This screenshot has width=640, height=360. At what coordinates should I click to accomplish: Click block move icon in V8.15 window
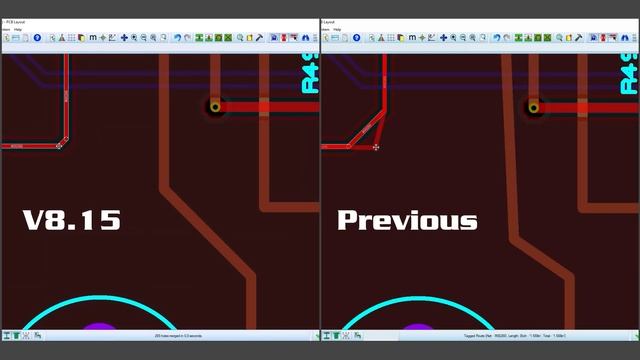coord(209,38)
